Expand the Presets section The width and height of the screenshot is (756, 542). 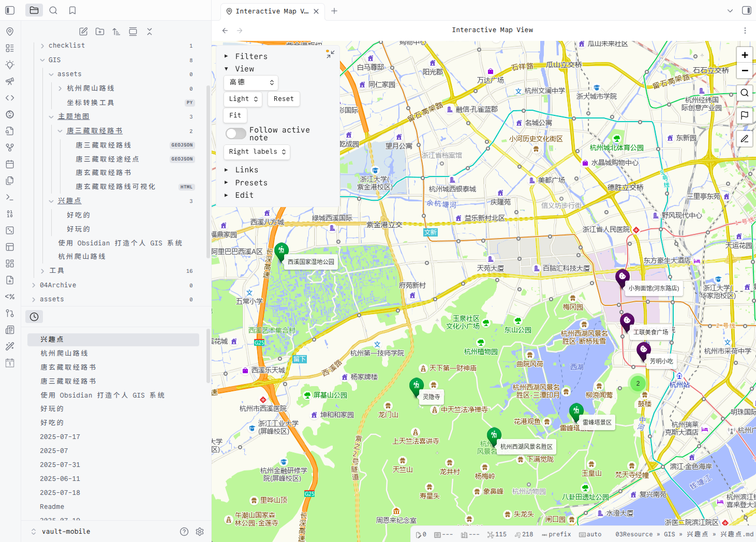[251, 183]
